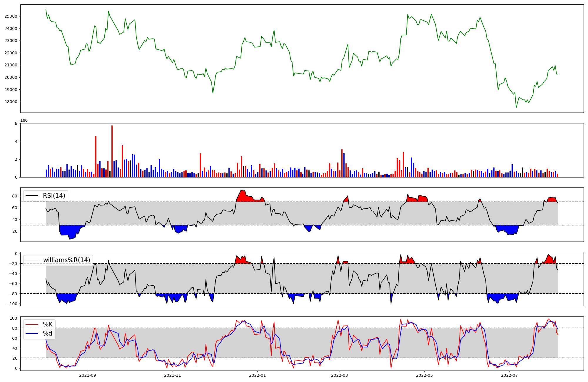This screenshot has height=382, width=588.
Task: Click the -100 tick on Williams %R axis
Action: (x=13, y=304)
